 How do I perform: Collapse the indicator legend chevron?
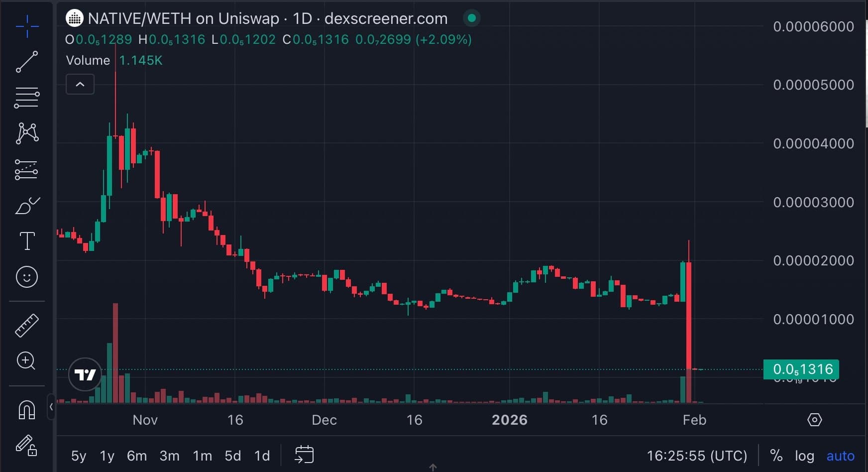80,85
